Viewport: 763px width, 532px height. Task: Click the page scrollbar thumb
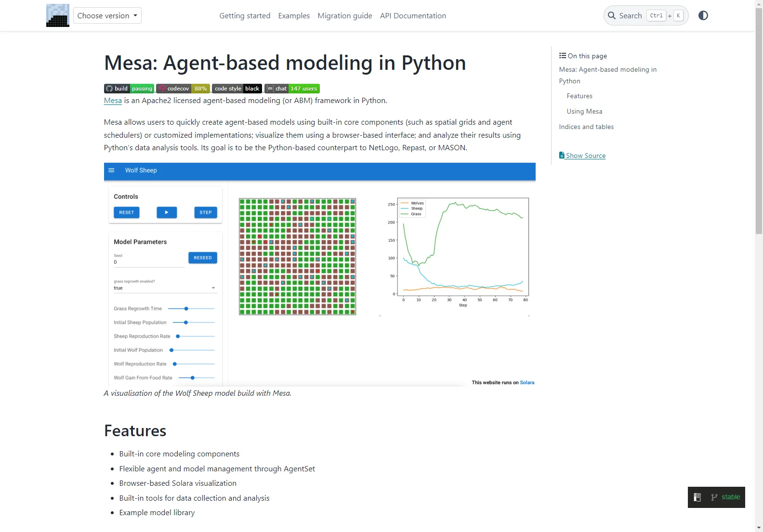759,120
